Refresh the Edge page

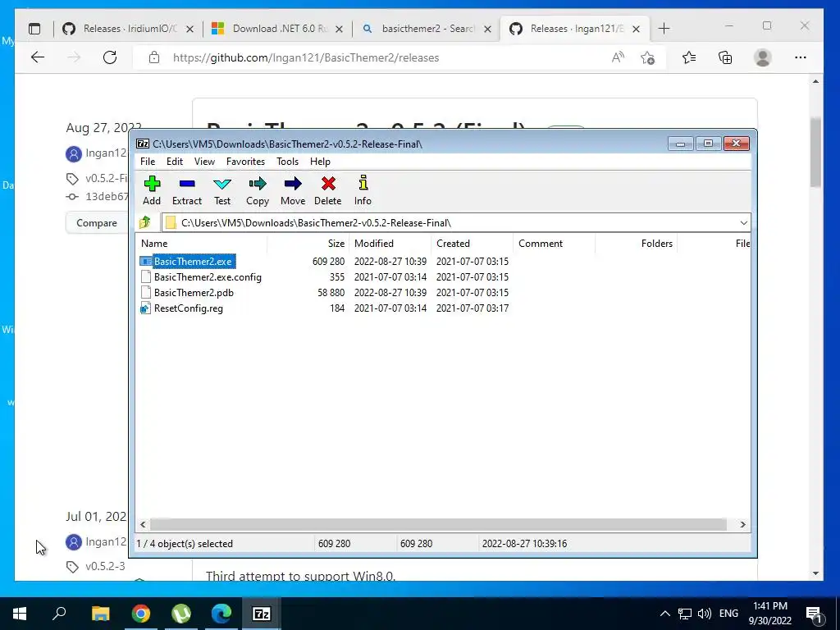(110, 57)
